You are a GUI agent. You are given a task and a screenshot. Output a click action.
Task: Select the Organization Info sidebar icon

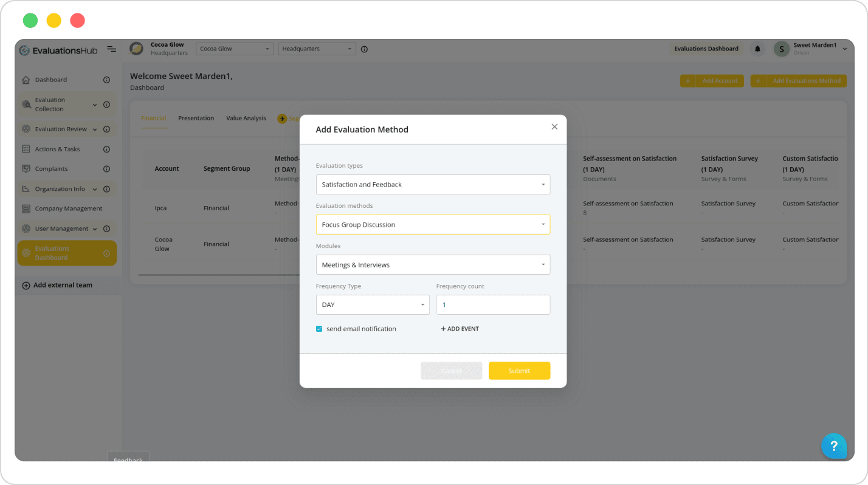pos(27,188)
